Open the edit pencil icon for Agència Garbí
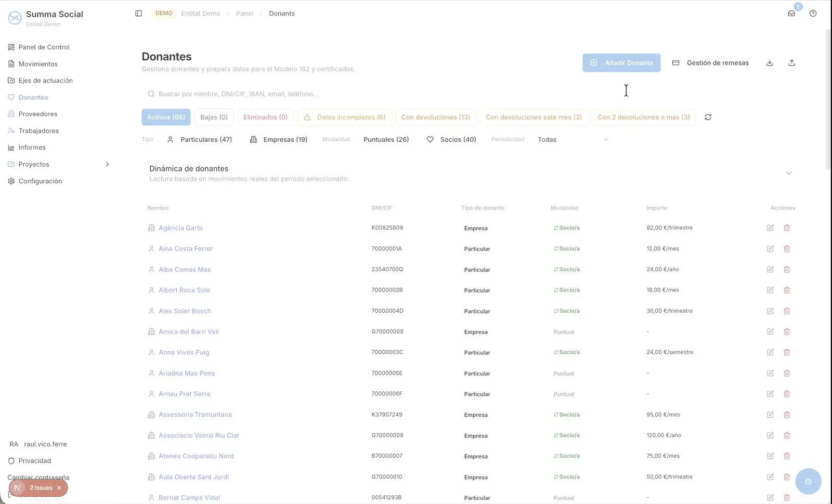Screen dimensions: 832x504 pyautogui.click(x=770, y=228)
